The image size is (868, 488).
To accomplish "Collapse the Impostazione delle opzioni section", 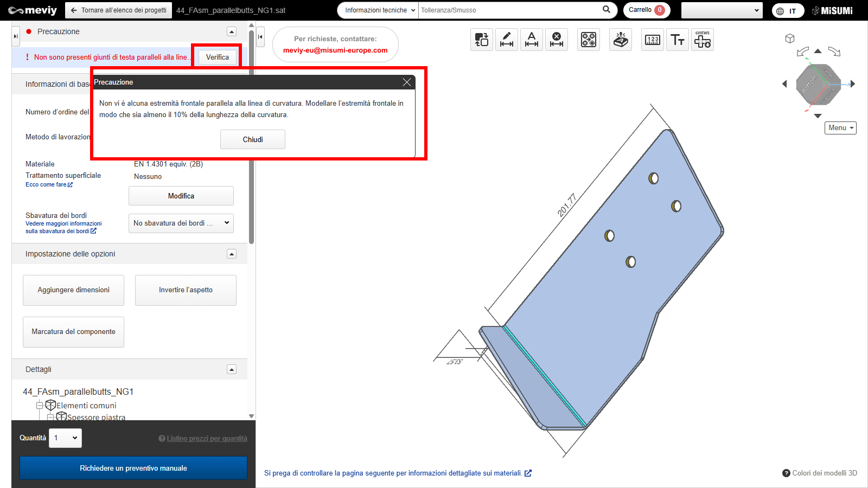I will [232, 254].
